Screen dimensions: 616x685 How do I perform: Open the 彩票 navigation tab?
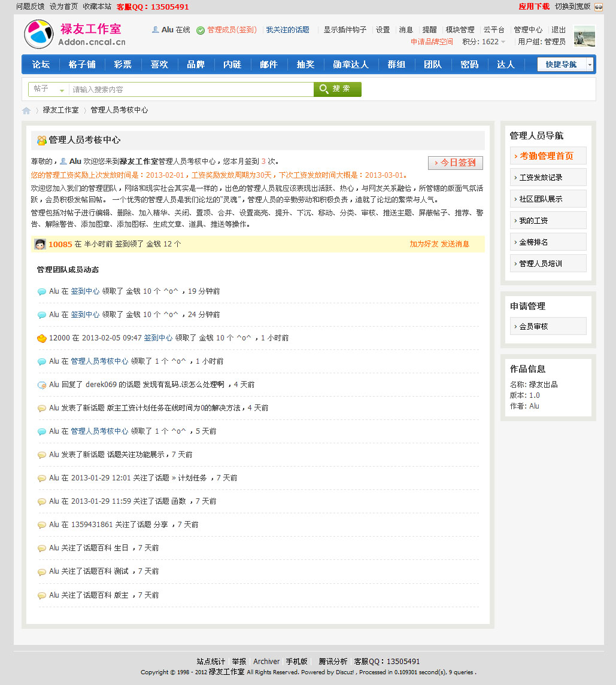(122, 64)
